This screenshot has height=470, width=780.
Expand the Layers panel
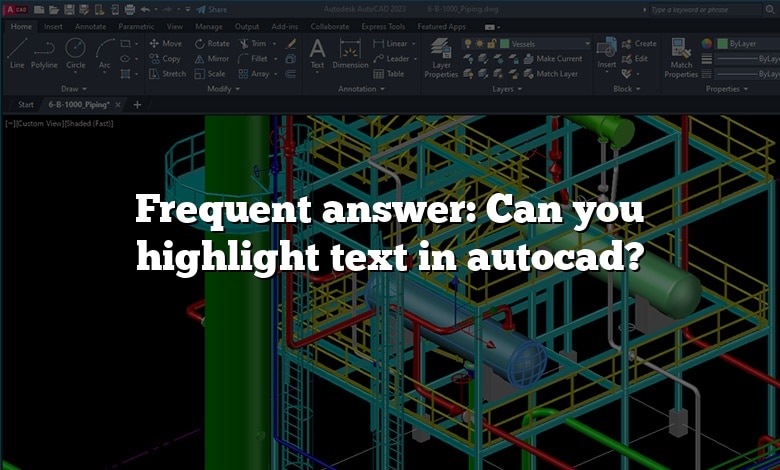coord(507,89)
